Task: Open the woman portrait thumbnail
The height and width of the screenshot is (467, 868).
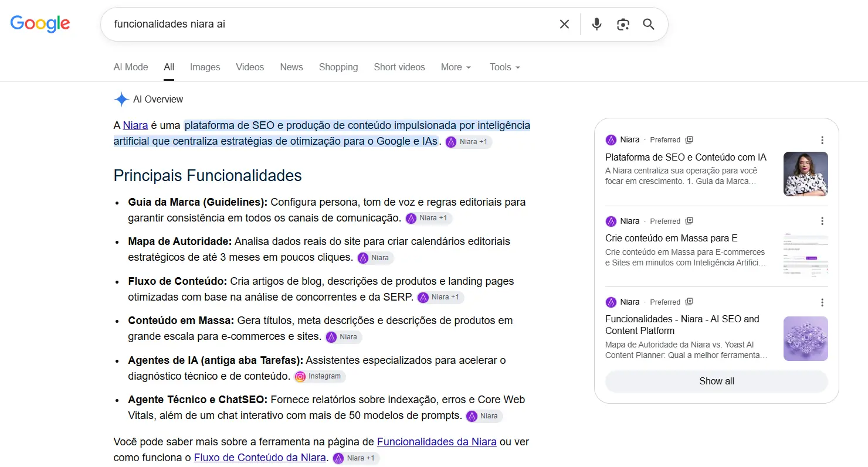Action: pyautogui.click(x=806, y=174)
